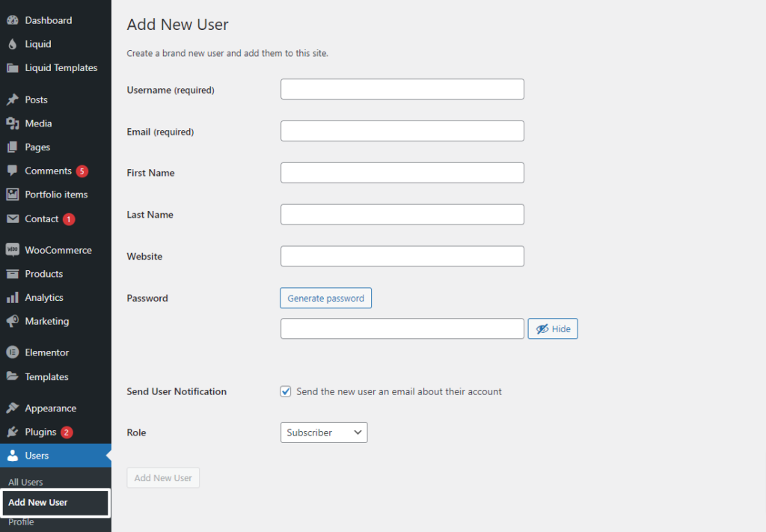Click the Comments badge showing 5
This screenshot has height=532, width=766.
coord(82,171)
